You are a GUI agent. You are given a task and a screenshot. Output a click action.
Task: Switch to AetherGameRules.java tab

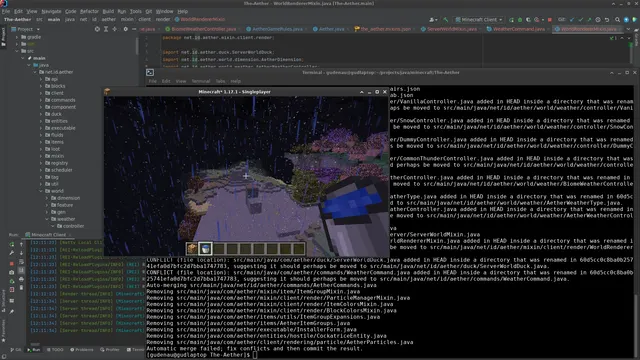(x=277, y=29)
